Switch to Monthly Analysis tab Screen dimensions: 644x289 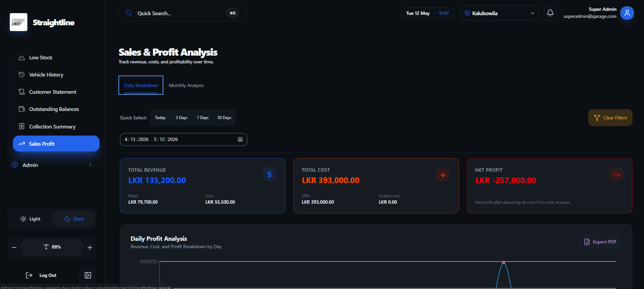point(186,85)
